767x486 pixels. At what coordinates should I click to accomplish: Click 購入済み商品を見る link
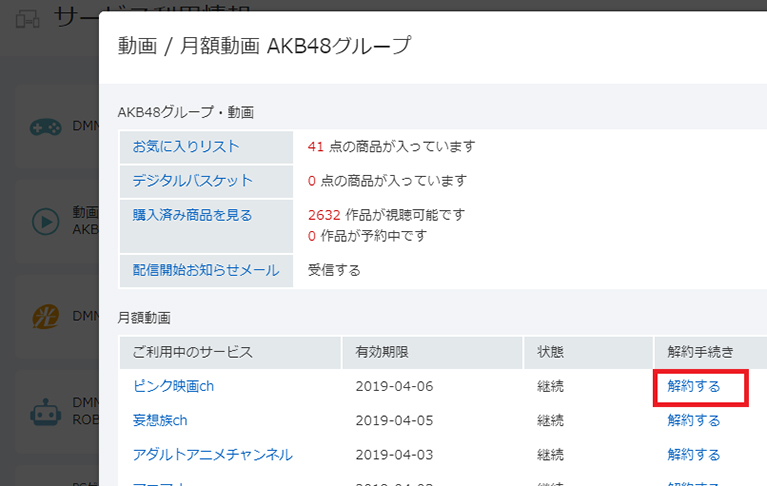(192, 215)
